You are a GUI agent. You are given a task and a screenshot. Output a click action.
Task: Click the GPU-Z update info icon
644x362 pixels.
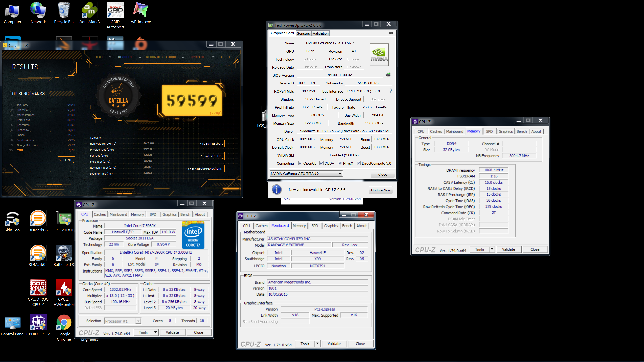[277, 190]
